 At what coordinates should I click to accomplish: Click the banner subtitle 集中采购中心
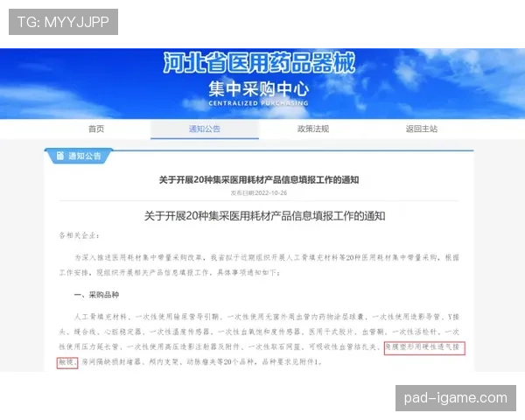click(x=258, y=89)
